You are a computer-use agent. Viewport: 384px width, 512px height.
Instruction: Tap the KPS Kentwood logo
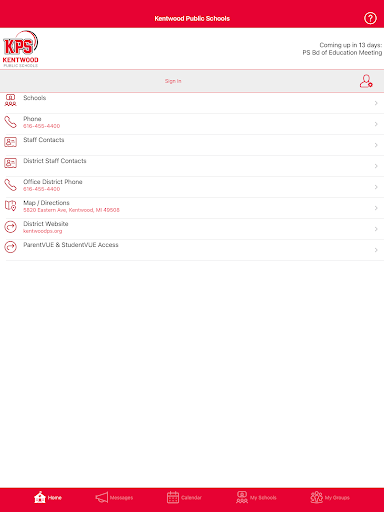click(20, 49)
